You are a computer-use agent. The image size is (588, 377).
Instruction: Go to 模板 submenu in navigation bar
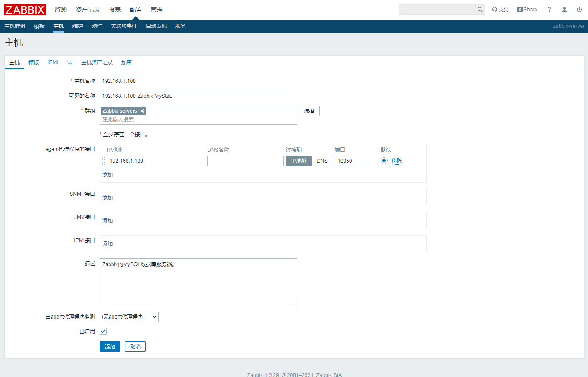point(39,26)
